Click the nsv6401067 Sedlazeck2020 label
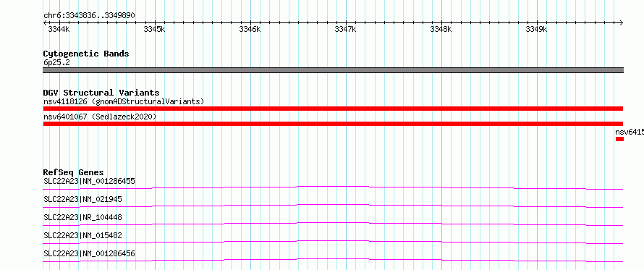644x270 pixels. click(x=100, y=117)
